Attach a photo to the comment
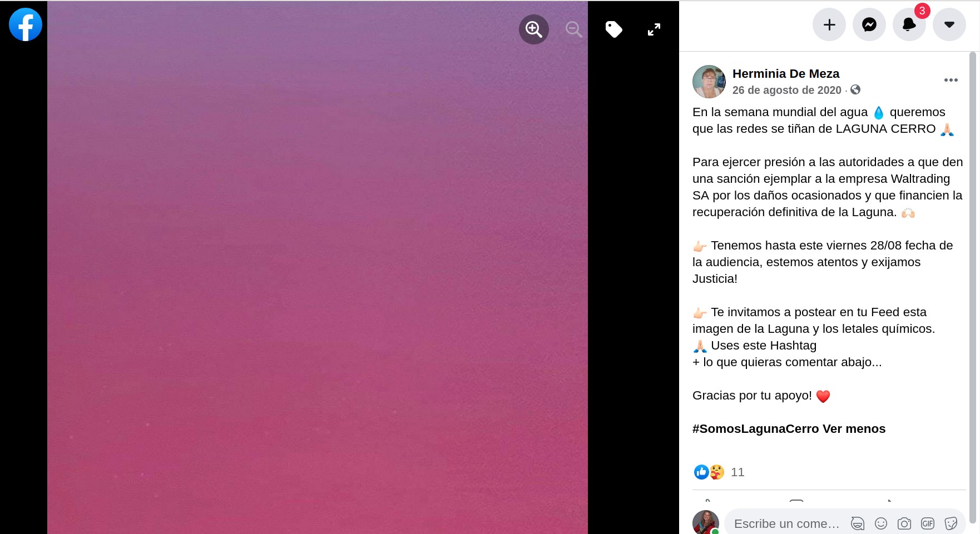Screen dimensions: 980x534 [904, 523]
